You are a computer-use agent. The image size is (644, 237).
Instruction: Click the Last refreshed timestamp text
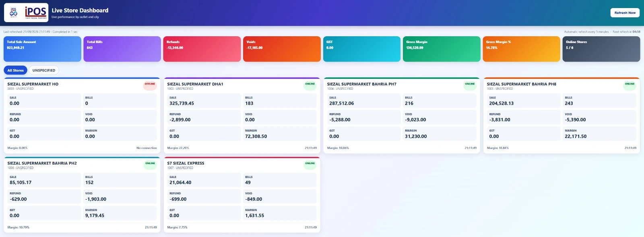40,32
